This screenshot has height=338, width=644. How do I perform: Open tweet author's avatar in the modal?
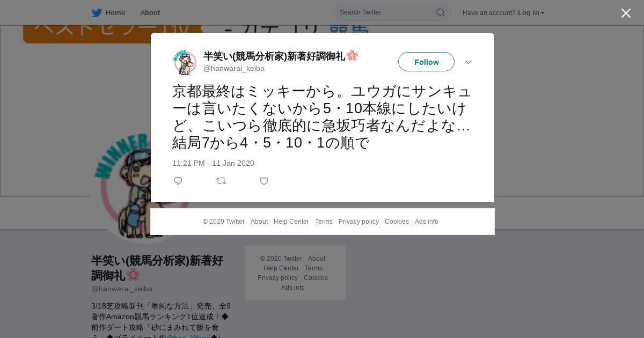pyautogui.click(x=185, y=62)
